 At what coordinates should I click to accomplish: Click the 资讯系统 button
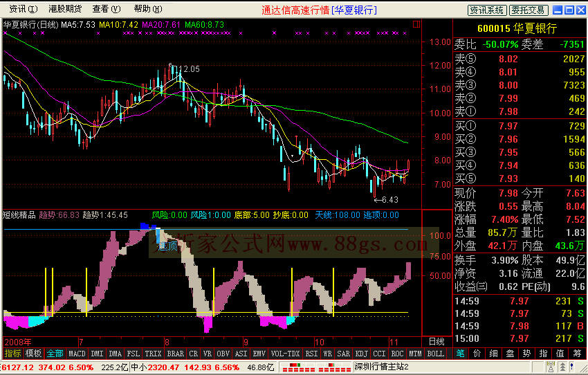tap(487, 10)
